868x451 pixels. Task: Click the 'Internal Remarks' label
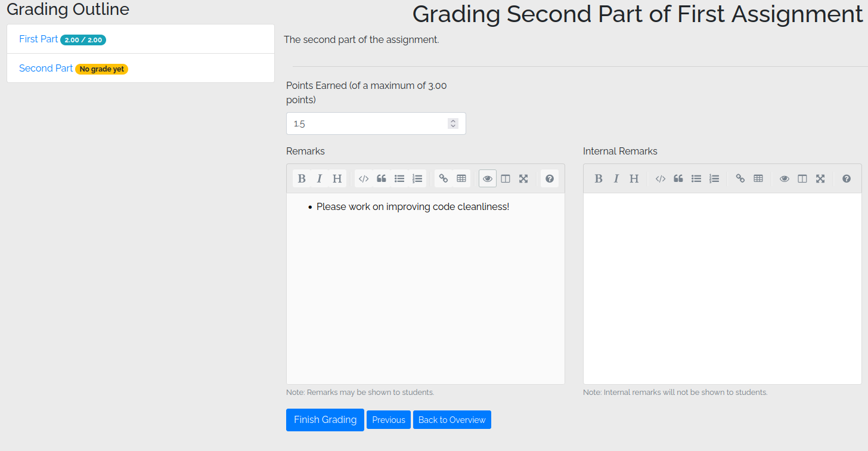[x=620, y=152]
